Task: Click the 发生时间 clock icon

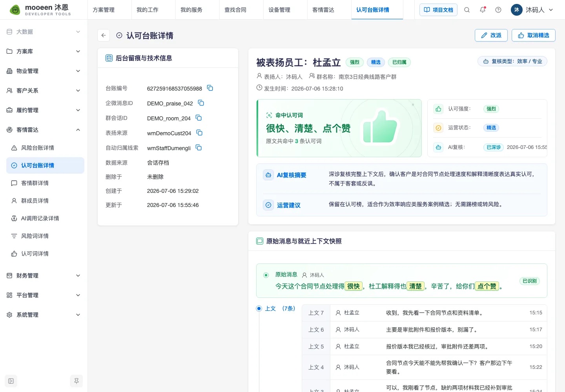Action: click(x=259, y=88)
